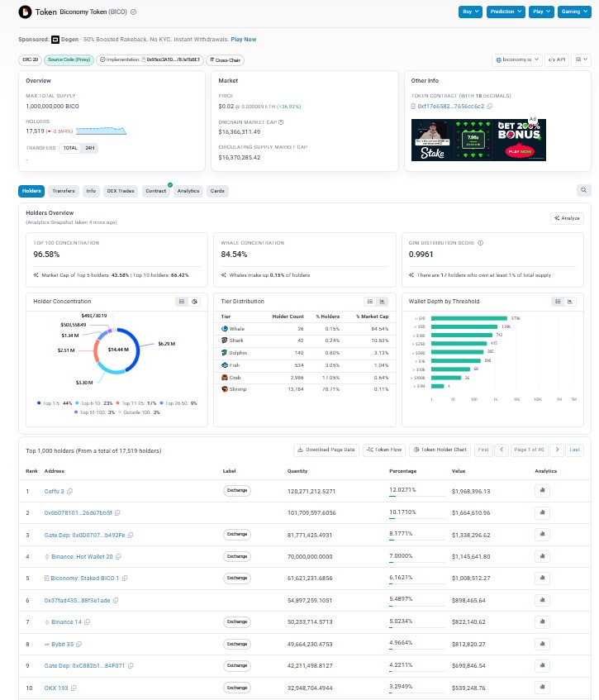The image size is (599, 700).
Task: Show Wallet Depth as bar chart
Action: 570,302
